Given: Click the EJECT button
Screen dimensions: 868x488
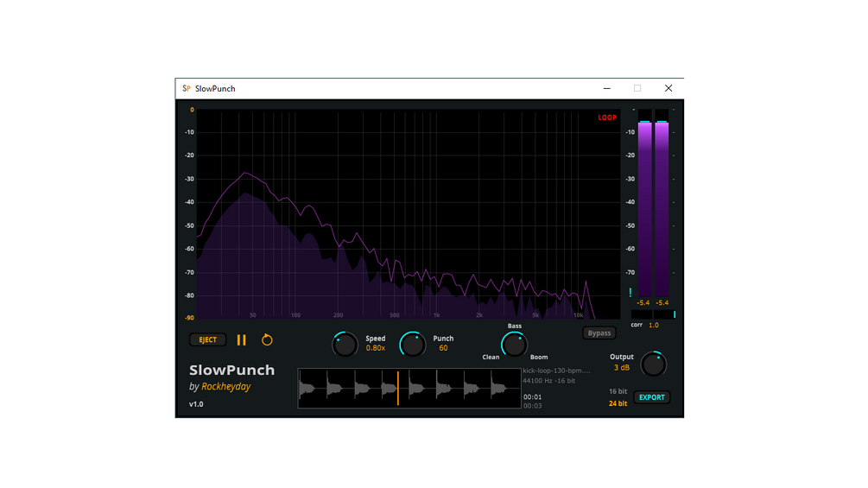Looking at the screenshot, I should point(207,339).
